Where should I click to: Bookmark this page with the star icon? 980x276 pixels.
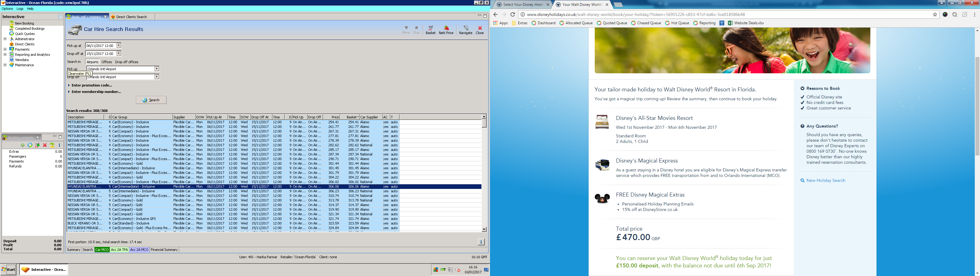coord(935,14)
